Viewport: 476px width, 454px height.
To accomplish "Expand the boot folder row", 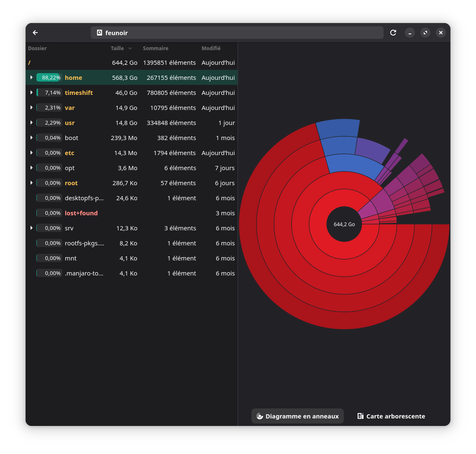I will coord(31,138).
